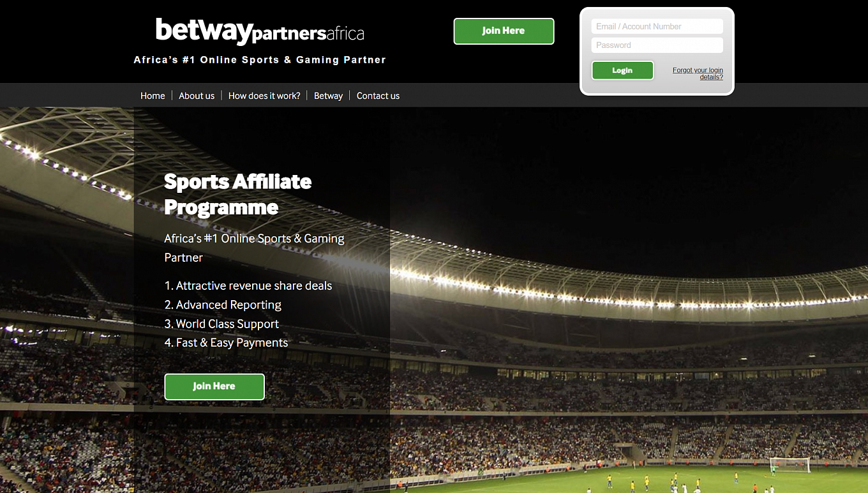The width and height of the screenshot is (868, 493).
Task: Click the betway partners africa logo
Action: click(x=260, y=31)
